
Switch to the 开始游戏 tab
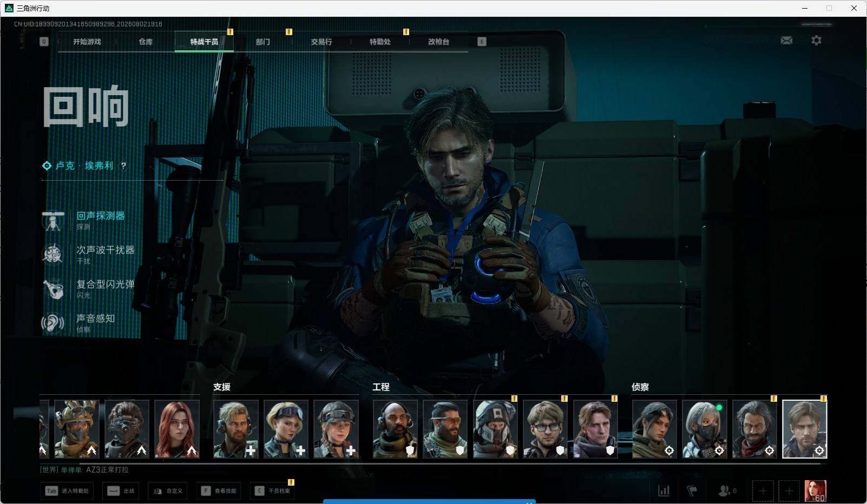coord(87,42)
